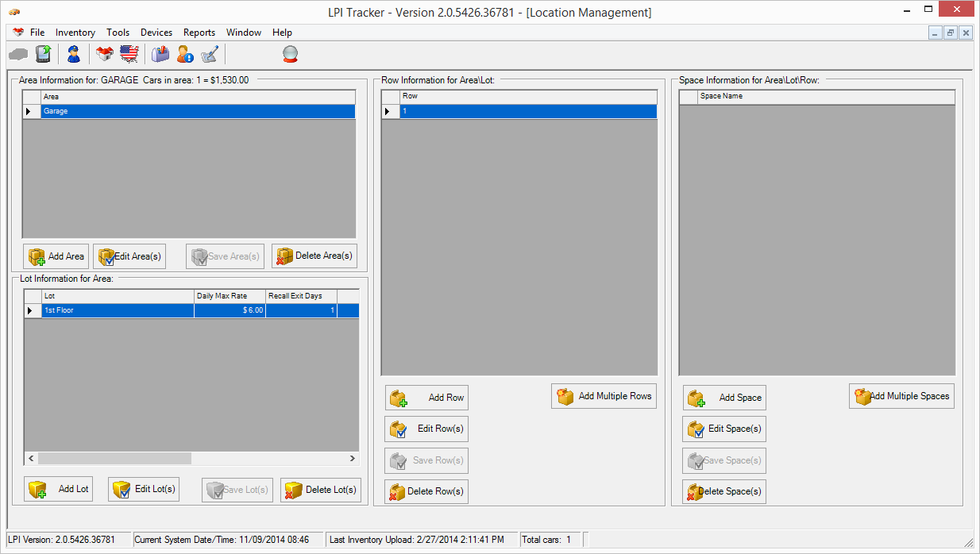Select the user information toolbar icon
Image resolution: width=980 pixels, height=554 pixels.
click(185, 54)
